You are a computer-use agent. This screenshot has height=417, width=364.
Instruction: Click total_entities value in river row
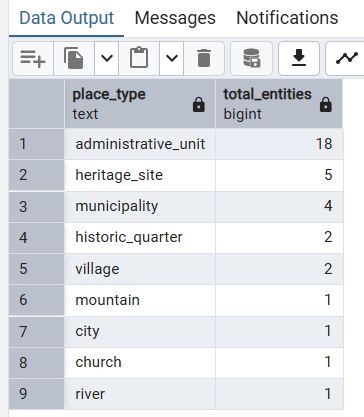point(279,394)
